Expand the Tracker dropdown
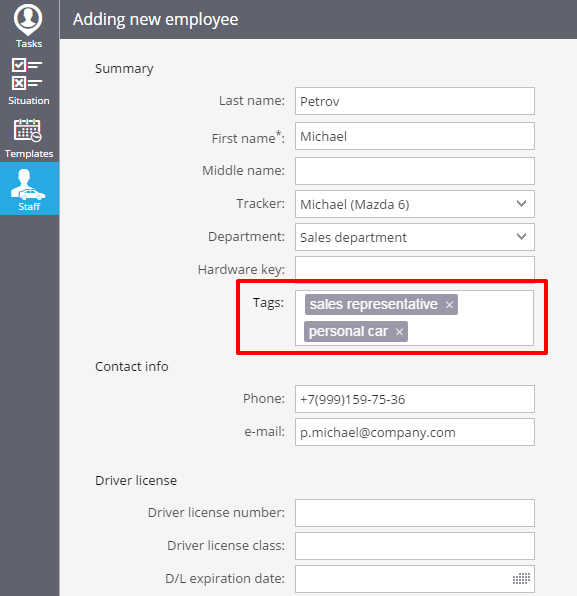This screenshot has width=577, height=596. tap(522, 204)
